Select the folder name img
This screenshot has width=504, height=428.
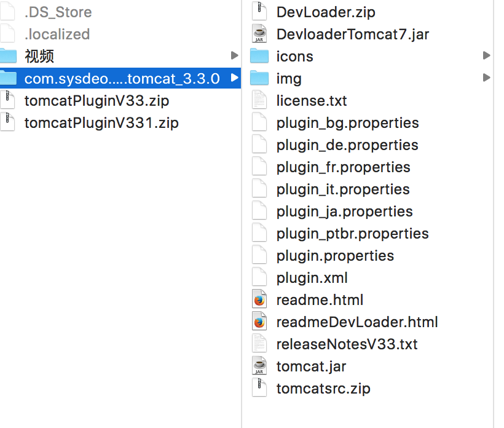pos(289,79)
